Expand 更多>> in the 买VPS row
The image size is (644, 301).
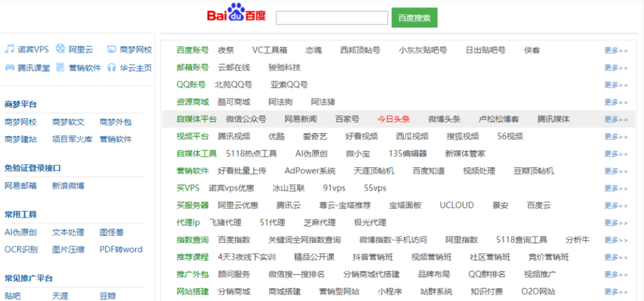coord(616,188)
